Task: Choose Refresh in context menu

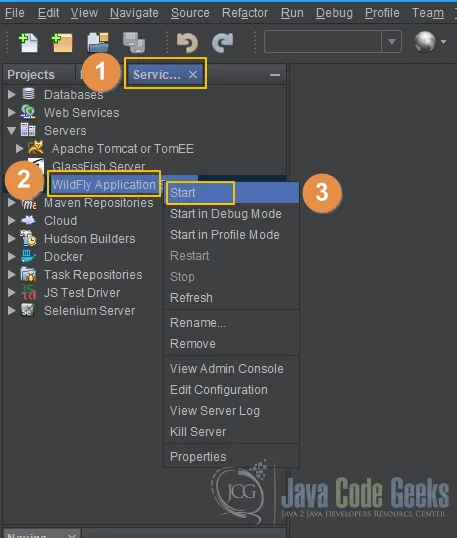Action: coord(232,297)
